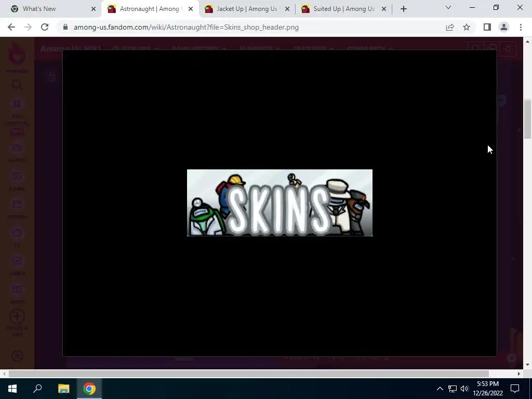Open Games in the dimmed Fandom sidebar

pyautogui.click(x=17, y=152)
